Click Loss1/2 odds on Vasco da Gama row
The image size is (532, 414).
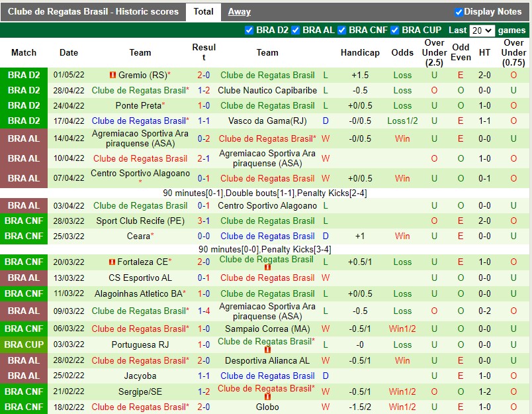click(x=402, y=121)
